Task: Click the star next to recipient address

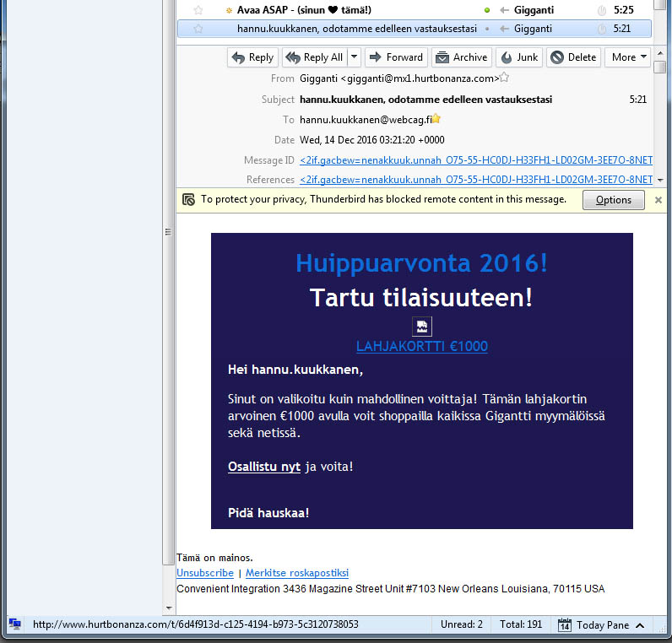Action: tap(436, 119)
